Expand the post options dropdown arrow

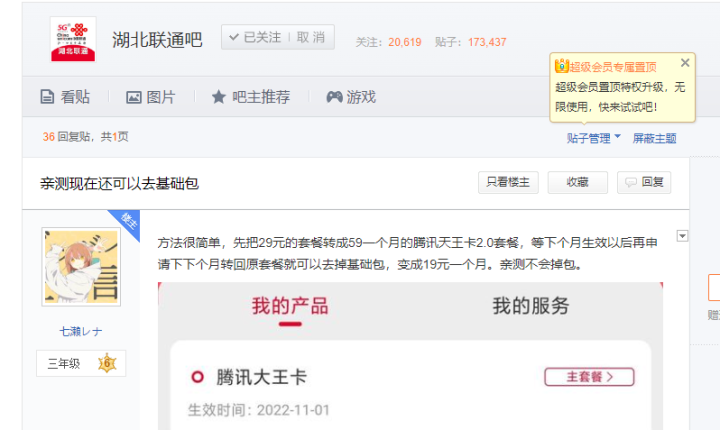click(682, 236)
